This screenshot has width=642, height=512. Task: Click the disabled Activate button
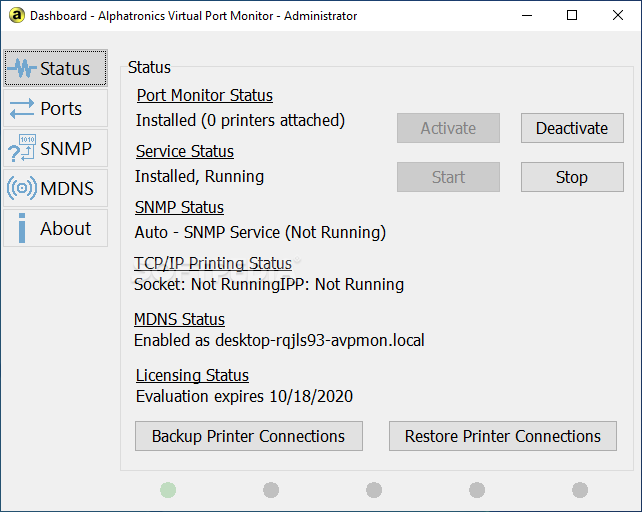[x=448, y=128]
